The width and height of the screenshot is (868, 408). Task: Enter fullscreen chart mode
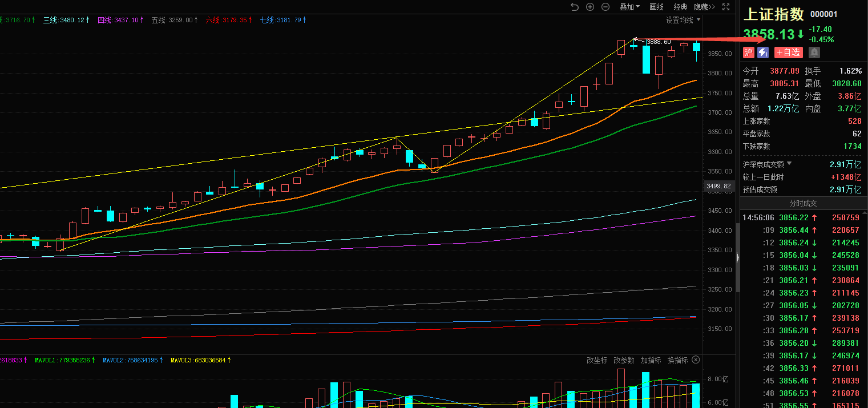[x=726, y=7]
